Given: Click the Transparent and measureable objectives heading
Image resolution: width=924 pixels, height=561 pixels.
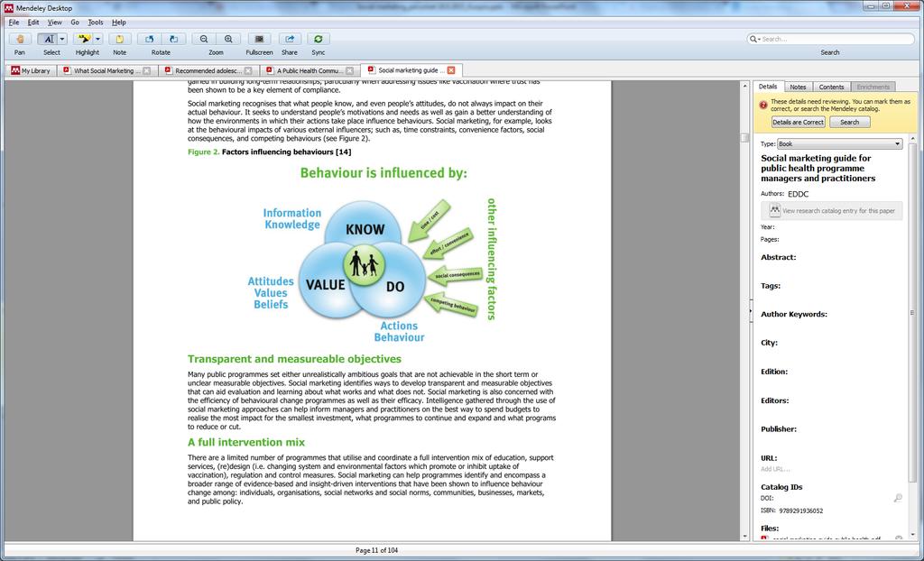Looking at the screenshot, I should (x=294, y=359).
